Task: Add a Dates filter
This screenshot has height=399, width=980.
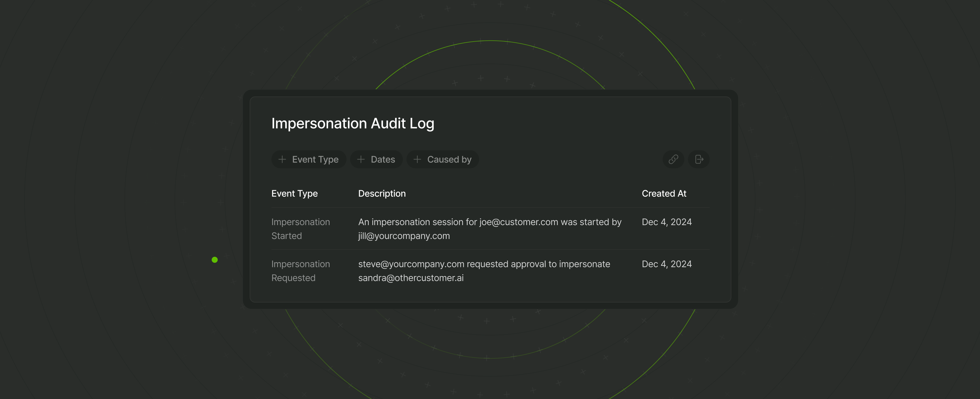Action: tap(376, 159)
